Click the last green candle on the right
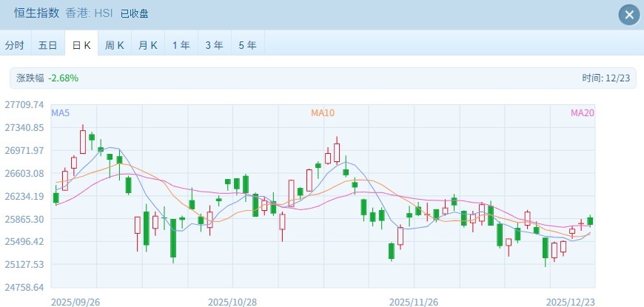This screenshot has height=307, width=644. click(590, 220)
